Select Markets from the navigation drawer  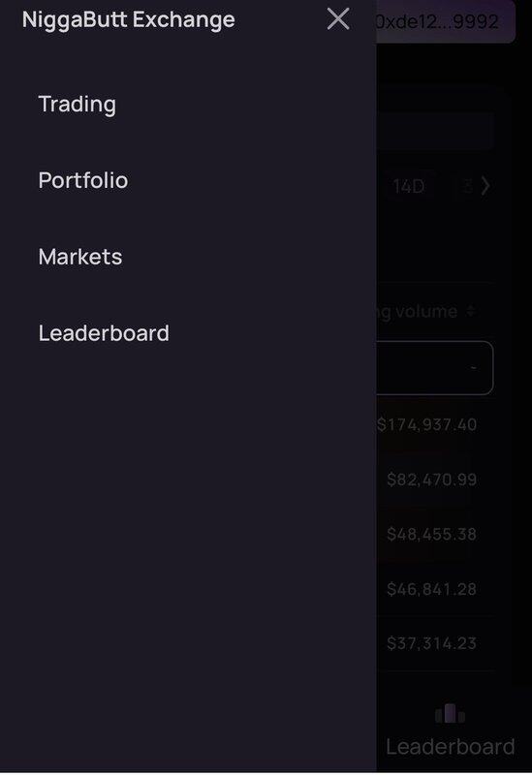[80, 257]
